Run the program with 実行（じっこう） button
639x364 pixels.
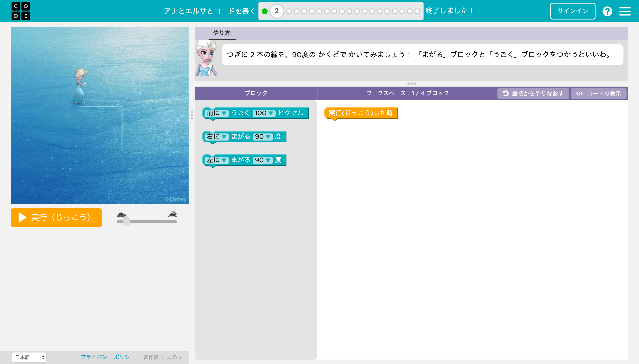(x=56, y=217)
